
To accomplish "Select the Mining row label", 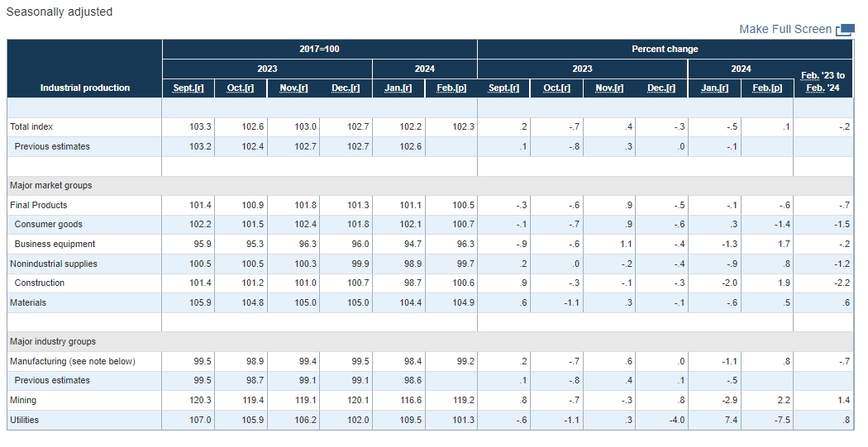I will (23, 401).
